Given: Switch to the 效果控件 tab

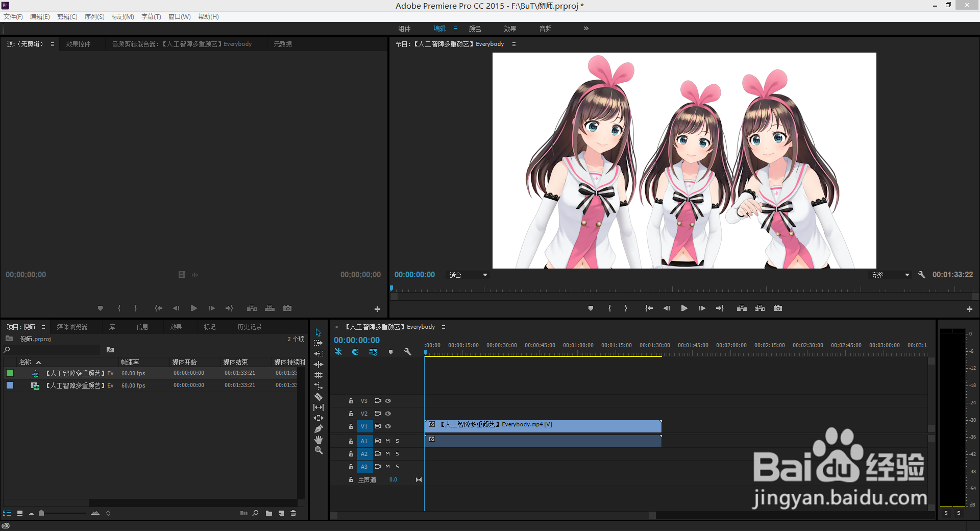Looking at the screenshot, I should [78, 44].
